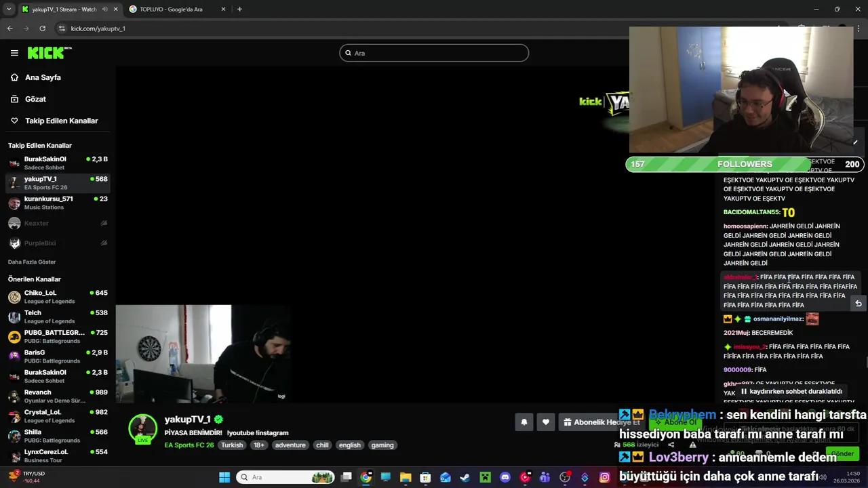Click 2021Muj username in chat
This screenshot has width=868, height=488.
(736, 333)
